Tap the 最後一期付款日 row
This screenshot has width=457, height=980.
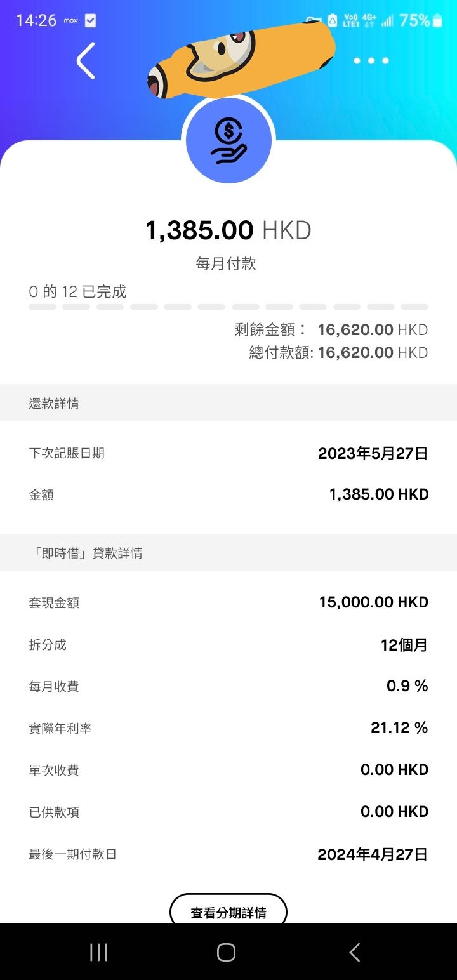point(228,854)
